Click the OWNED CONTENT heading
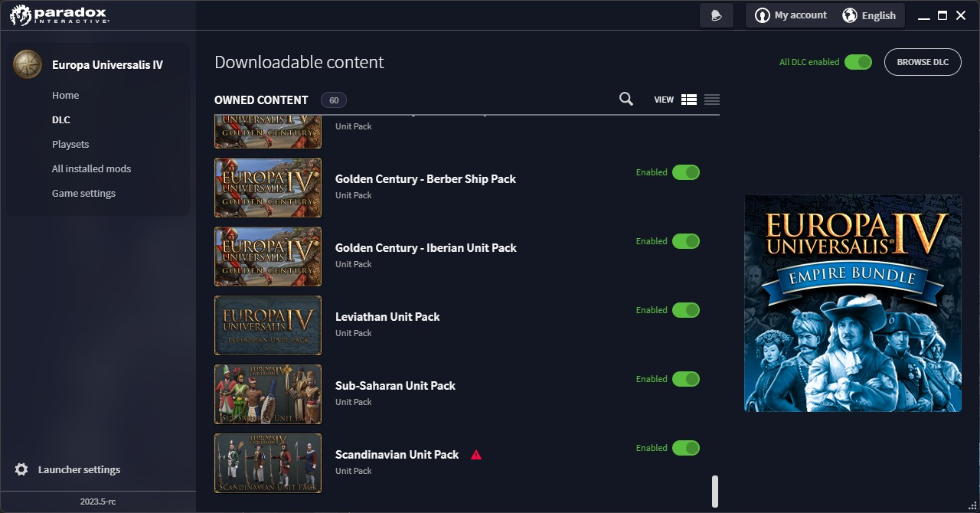The width and height of the screenshot is (980, 513). point(261,100)
